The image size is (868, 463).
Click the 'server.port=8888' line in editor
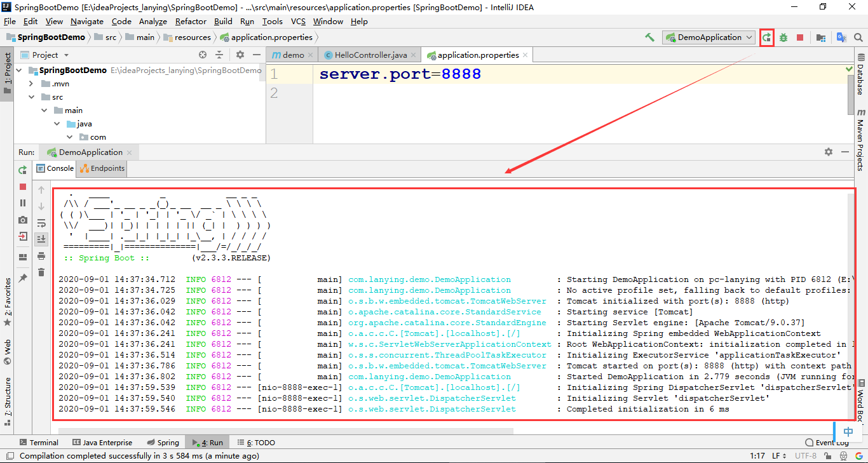(x=400, y=74)
